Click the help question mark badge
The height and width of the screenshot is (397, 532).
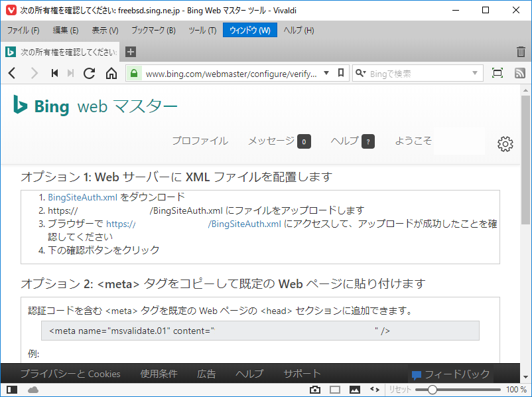click(x=368, y=141)
